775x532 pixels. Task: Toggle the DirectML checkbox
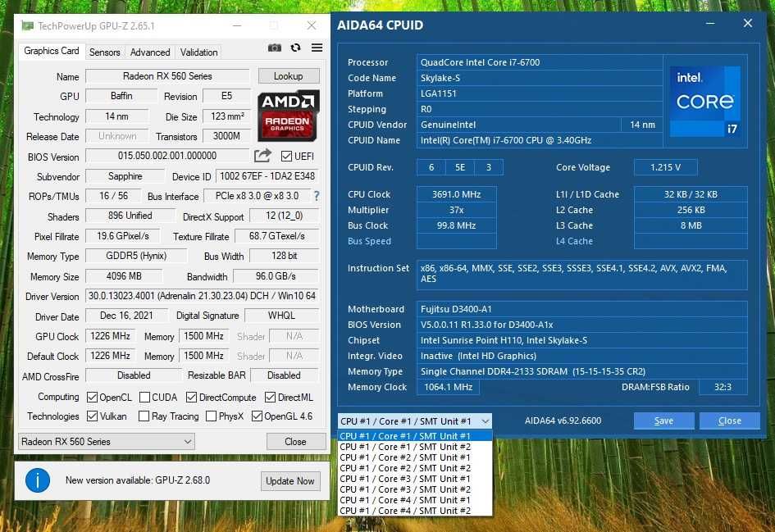(270, 397)
